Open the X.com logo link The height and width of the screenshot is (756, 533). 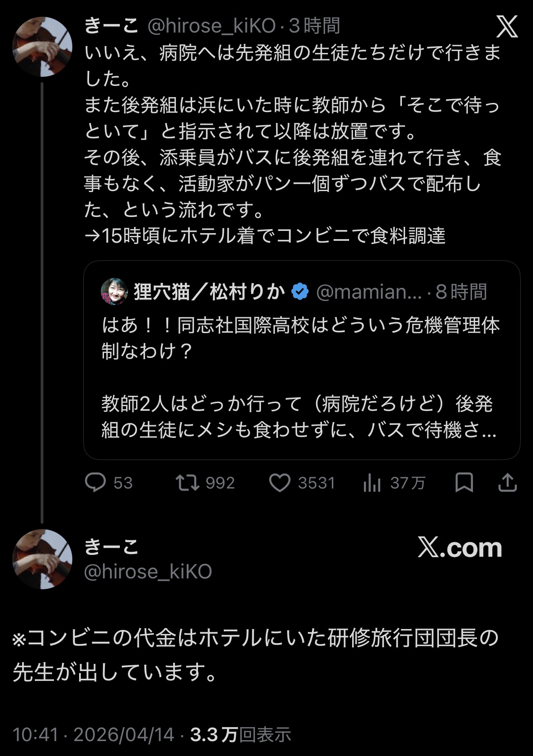tap(460, 548)
